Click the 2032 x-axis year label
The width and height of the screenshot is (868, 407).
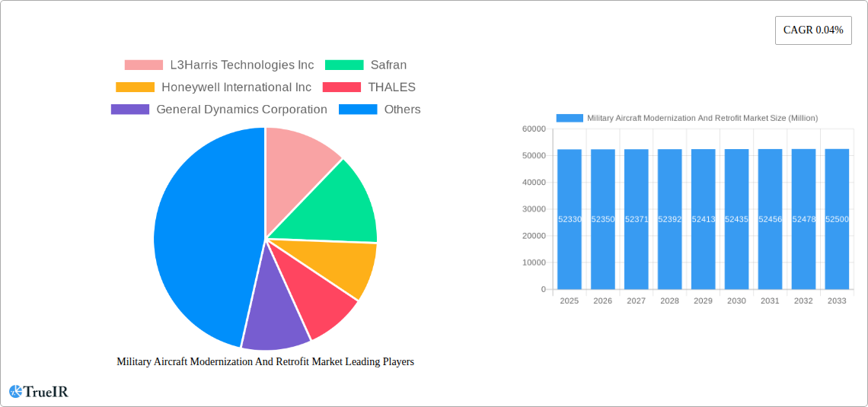point(804,300)
